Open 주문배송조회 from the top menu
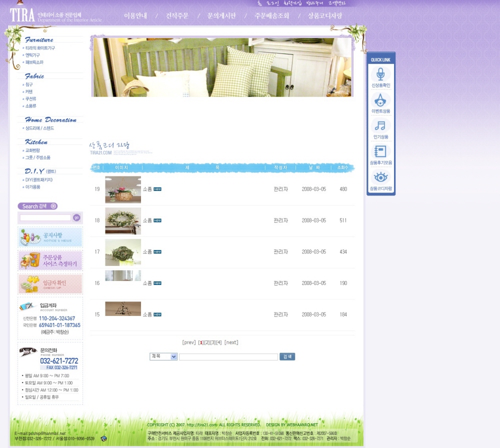Screen dimensions: 500x448 271,16
